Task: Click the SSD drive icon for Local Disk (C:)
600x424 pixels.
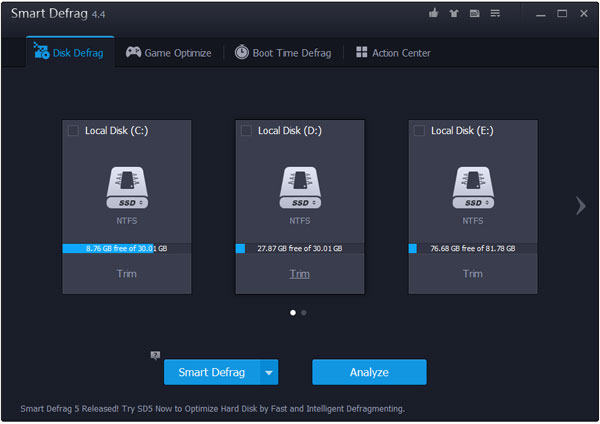Action: pyautogui.click(x=127, y=187)
